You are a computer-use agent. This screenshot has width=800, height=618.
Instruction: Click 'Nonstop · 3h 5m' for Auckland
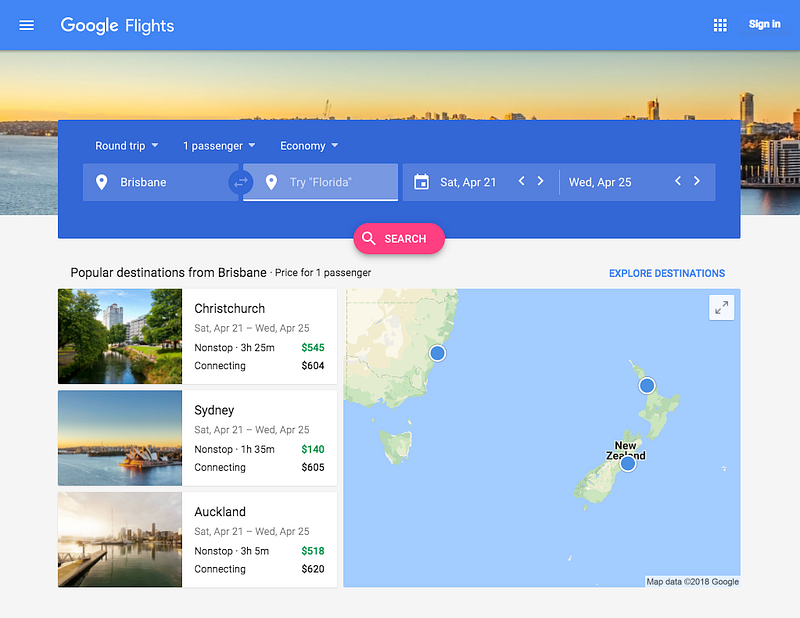pos(232,551)
